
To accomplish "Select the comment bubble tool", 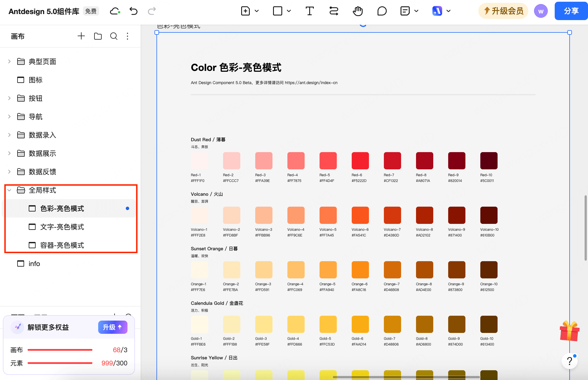I will pos(382,11).
